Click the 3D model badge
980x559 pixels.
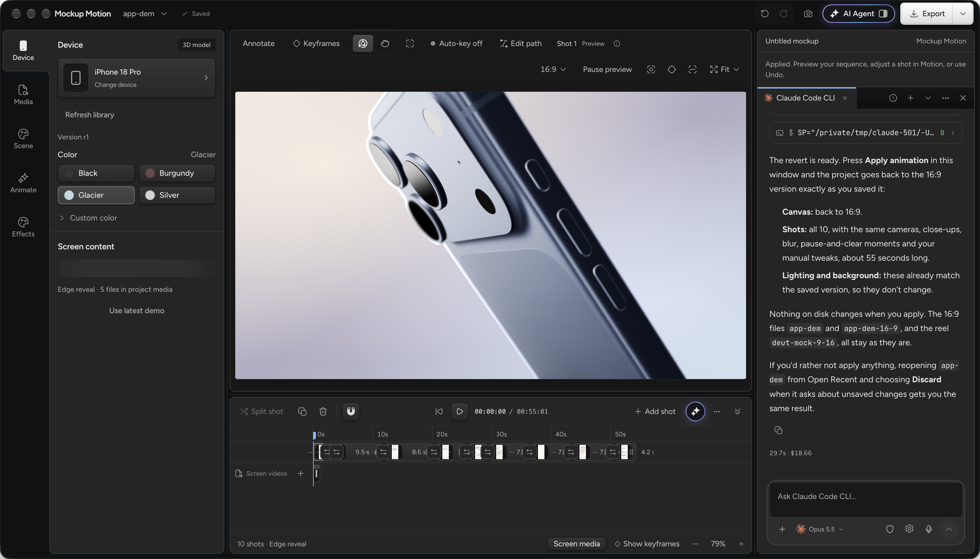pyautogui.click(x=196, y=44)
